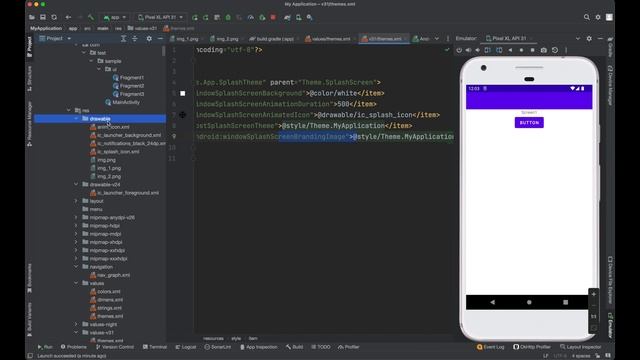Click Overview square in emulator toolbar
This screenshot has width=640, height=360.
point(533,50)
